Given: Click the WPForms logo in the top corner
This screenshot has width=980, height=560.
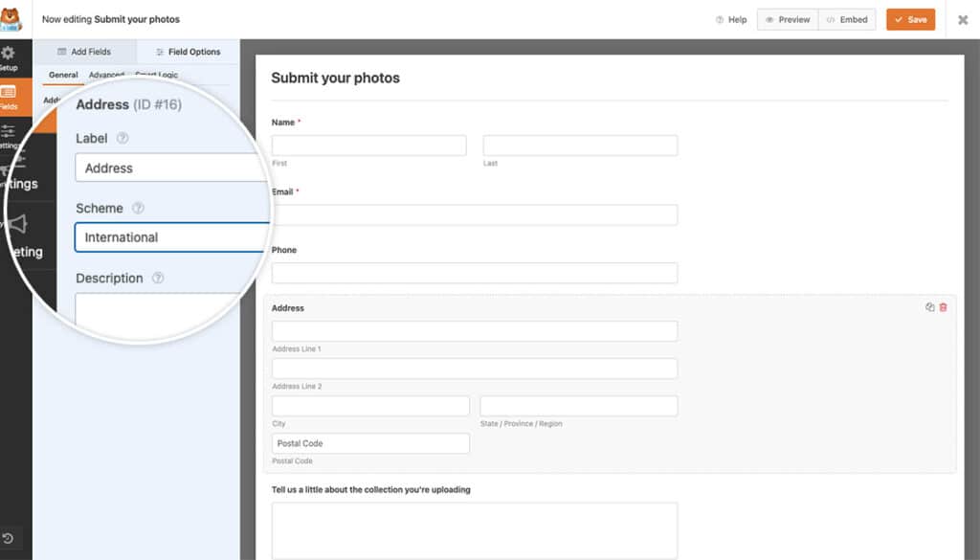Looking at the screenshot, I should 11,15.
